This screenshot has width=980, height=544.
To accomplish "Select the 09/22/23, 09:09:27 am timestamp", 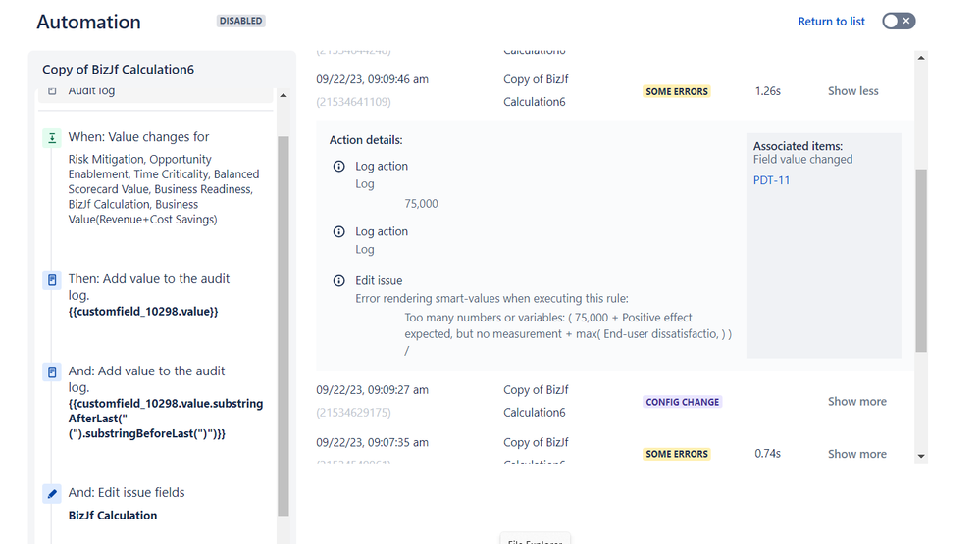I will [x=372, y=390].
